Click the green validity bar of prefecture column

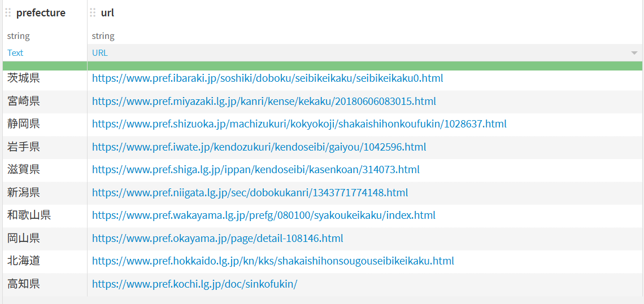click(45, 65)
